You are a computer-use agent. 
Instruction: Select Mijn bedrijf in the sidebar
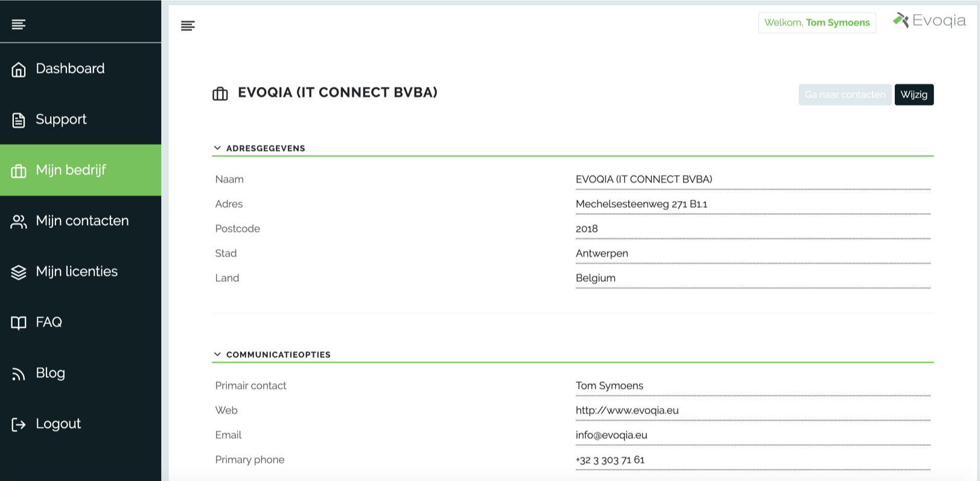pos(80,170)
